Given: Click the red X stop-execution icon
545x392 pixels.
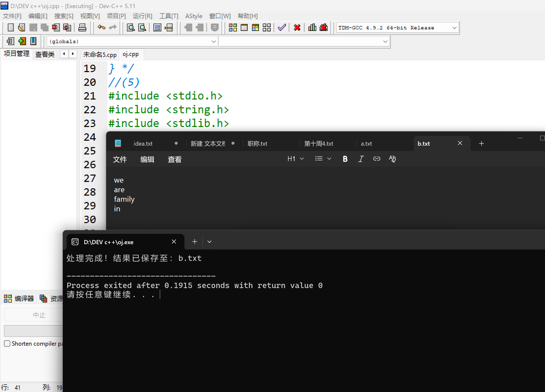Looking at the screenshot, I should pyautogui.click(x=297, y=27).
